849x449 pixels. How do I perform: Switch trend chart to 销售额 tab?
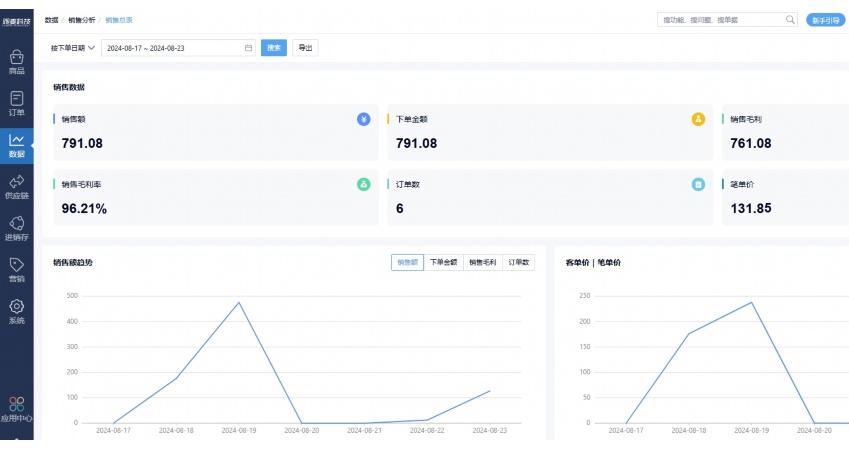pyautogui.click(x=407, y=262)
